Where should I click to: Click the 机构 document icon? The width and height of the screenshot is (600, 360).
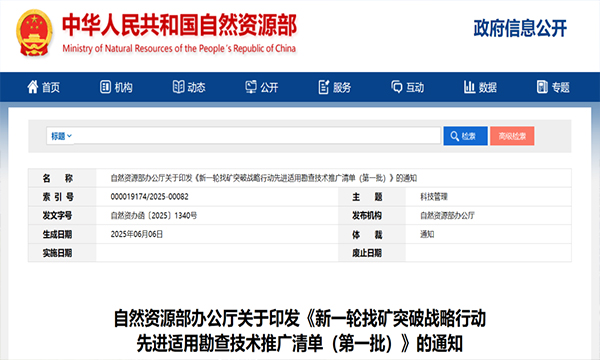click(105, 87)
